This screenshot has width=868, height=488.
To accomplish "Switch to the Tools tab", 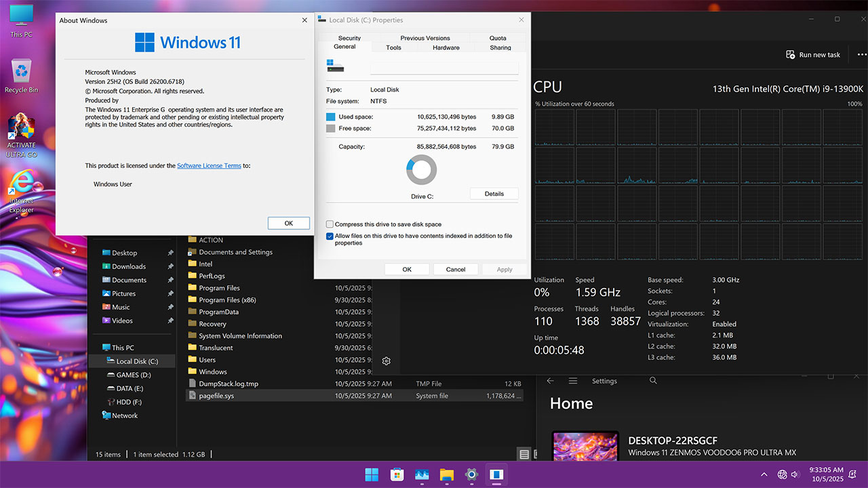I will tap(393, 47).
